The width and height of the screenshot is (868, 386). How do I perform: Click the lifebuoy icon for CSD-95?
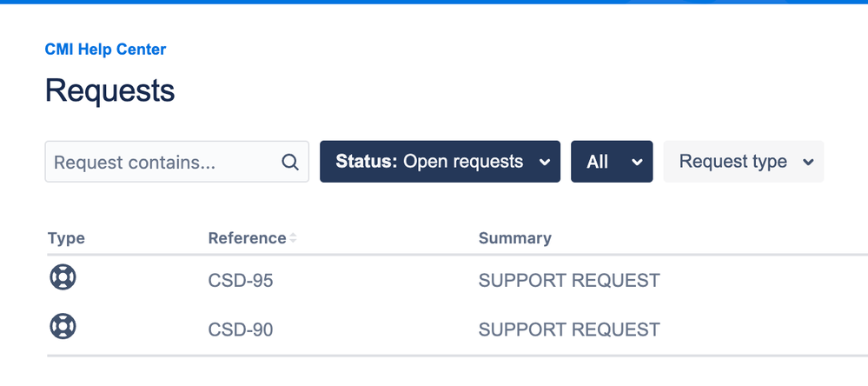click(x=63, y=277)
